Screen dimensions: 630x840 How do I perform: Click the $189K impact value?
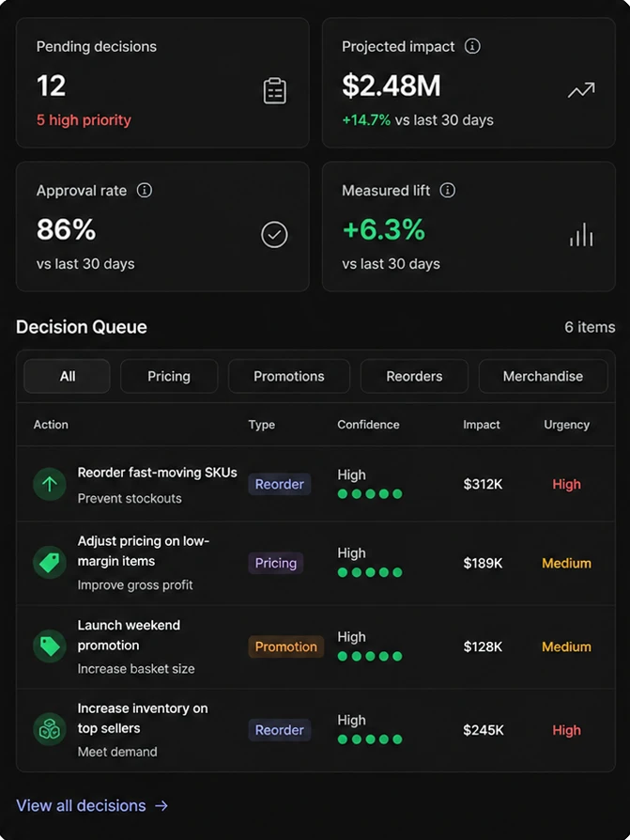click(483, 563)
